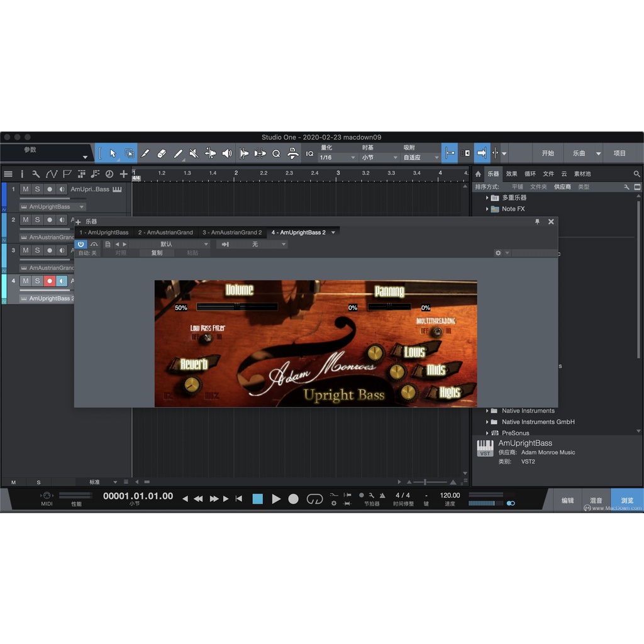
Task: Open the 混音 mixer view
Action: click(596, 501)
